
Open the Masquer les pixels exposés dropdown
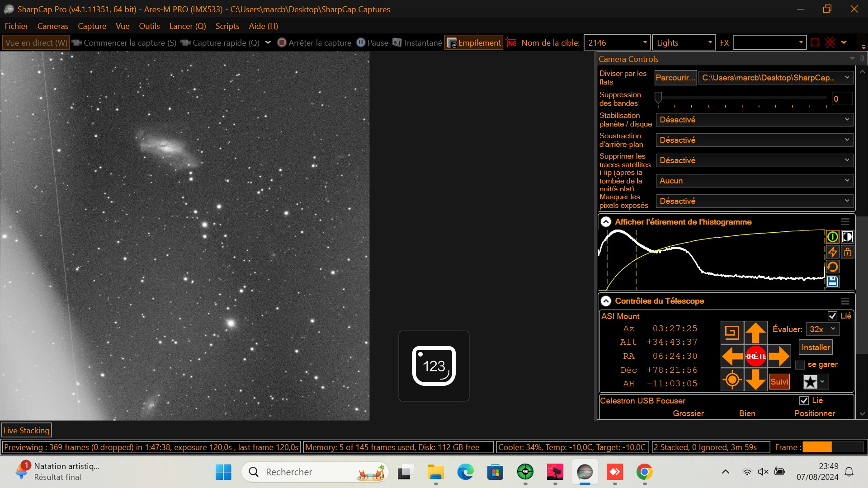(x=754, y=201)
